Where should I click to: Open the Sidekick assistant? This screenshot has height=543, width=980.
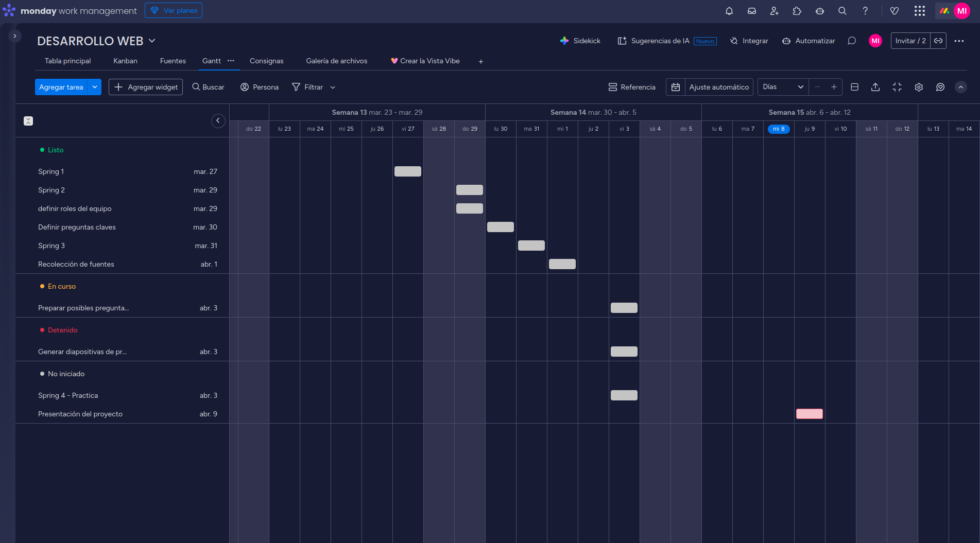[580, 41]
